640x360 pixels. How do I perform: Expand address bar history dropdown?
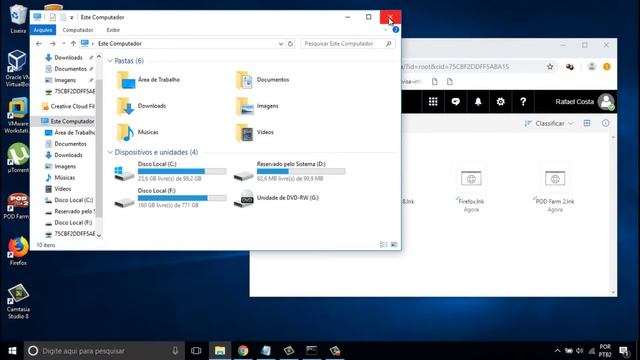281,44
